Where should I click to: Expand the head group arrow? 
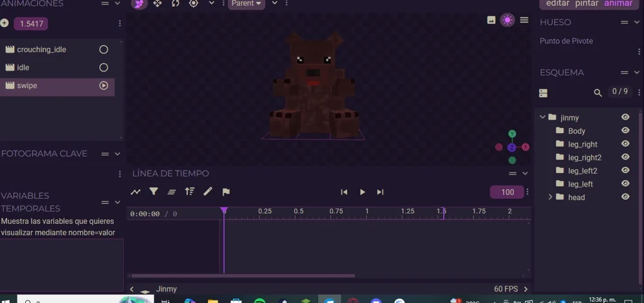[x=551, y=197]
